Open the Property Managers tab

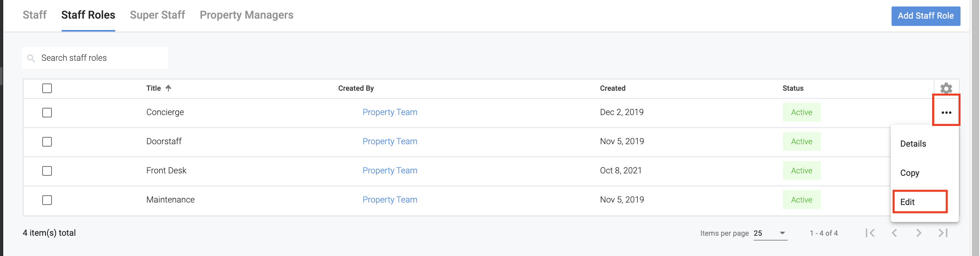click(246, 15)
